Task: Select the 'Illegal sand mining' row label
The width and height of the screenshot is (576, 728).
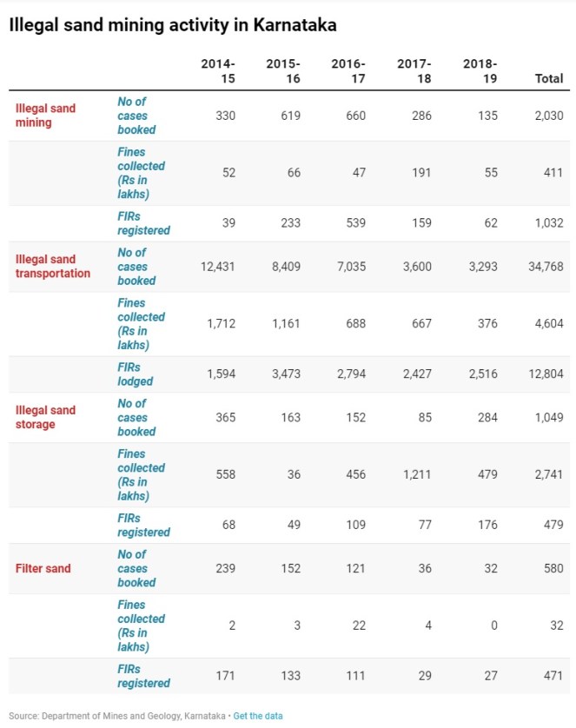Action: pos(46,116)
